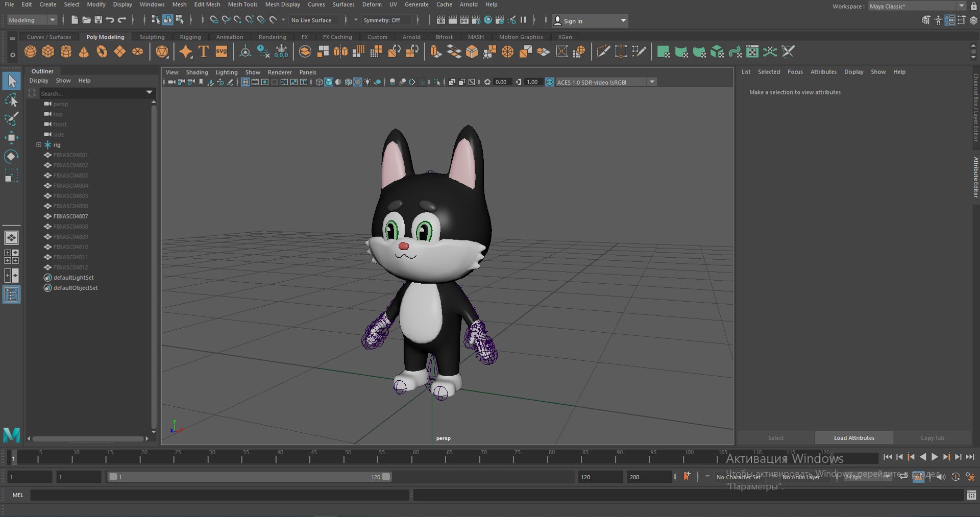Activate the Lasso select tool

11,100
